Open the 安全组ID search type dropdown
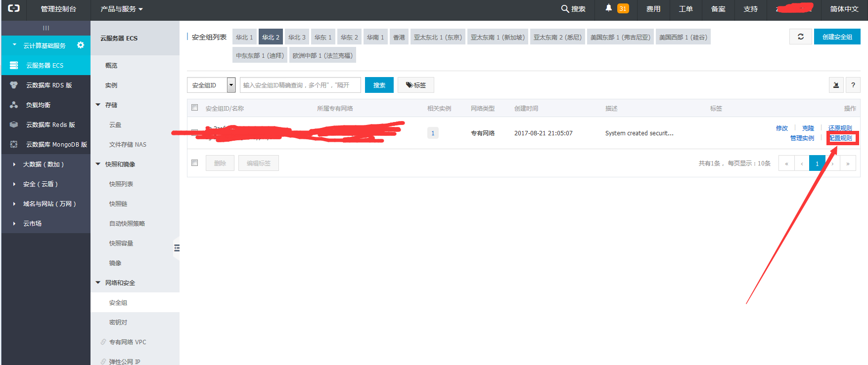Screen dimensions: 868x365 coord(211,85)
